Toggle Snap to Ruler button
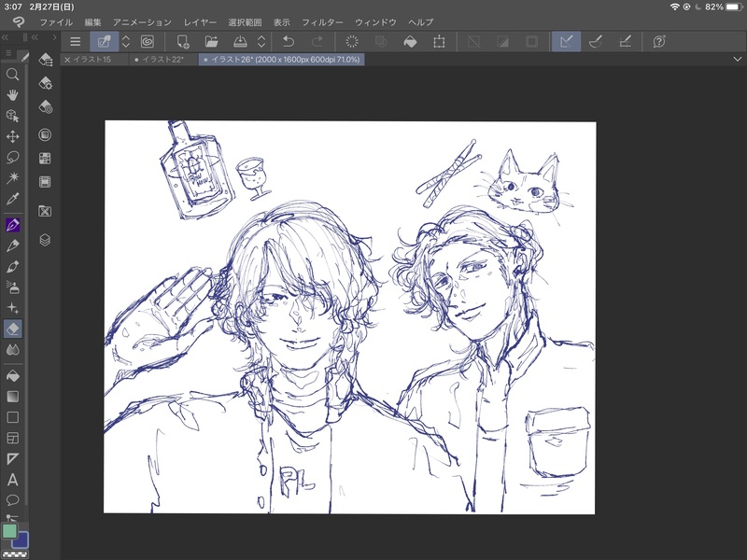The width and height of the screenshot is (747, 560). pyautogui.click(x=567, y=41)
